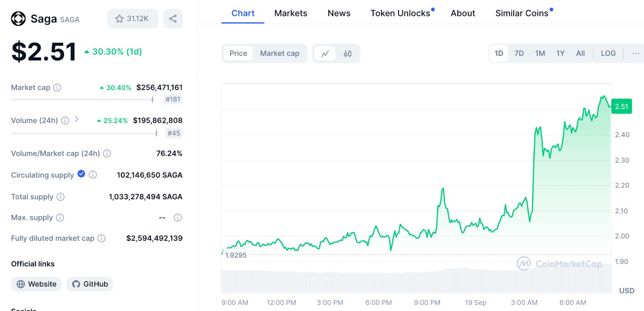Viewport: 644px width, 311px height.
Task: Switch to line chart view icon
Action: [325, 54]
